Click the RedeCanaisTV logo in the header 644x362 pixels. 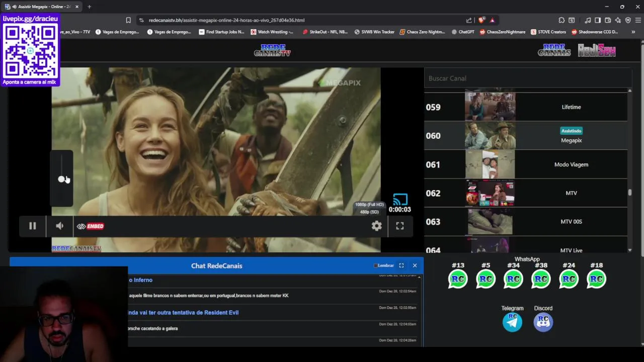[x=272, y=50]
